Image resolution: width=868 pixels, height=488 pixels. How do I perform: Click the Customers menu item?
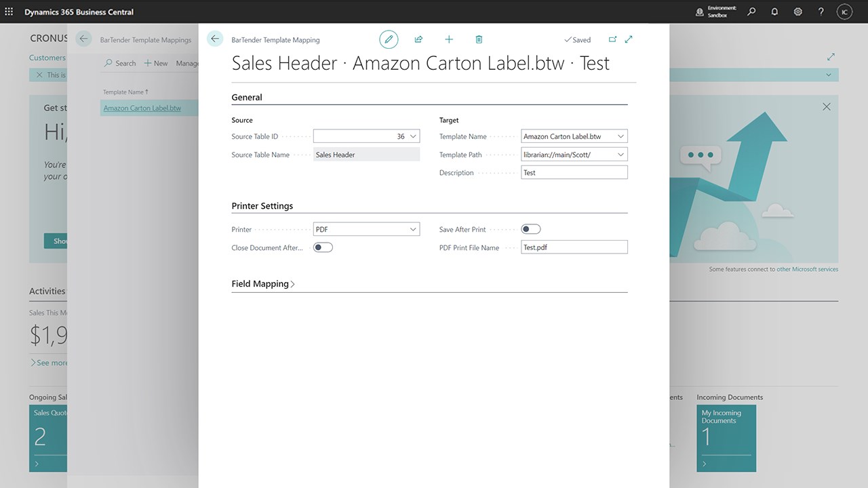click(47, 58)
